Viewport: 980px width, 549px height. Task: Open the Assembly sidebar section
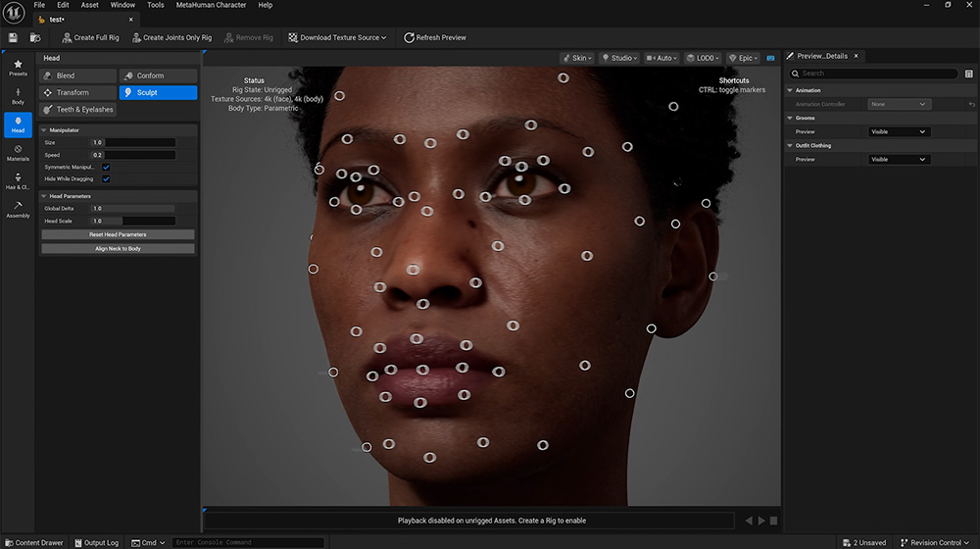(x=18, y=210)
